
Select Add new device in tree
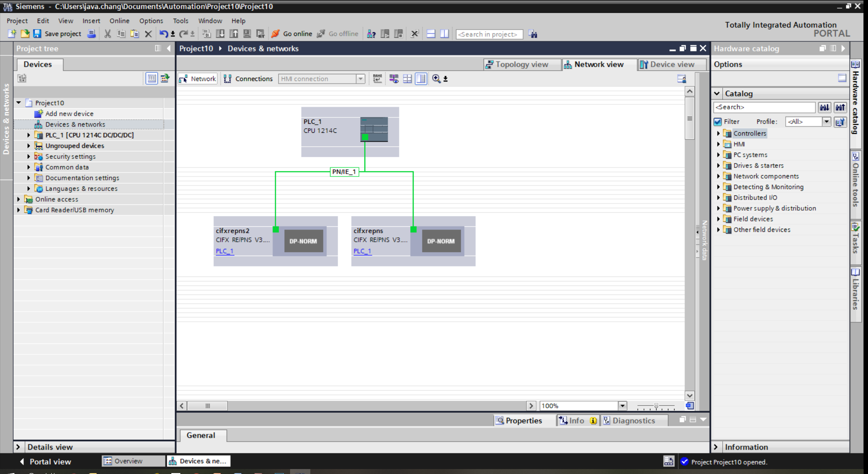pyautogui.click(x=69, y=113)
